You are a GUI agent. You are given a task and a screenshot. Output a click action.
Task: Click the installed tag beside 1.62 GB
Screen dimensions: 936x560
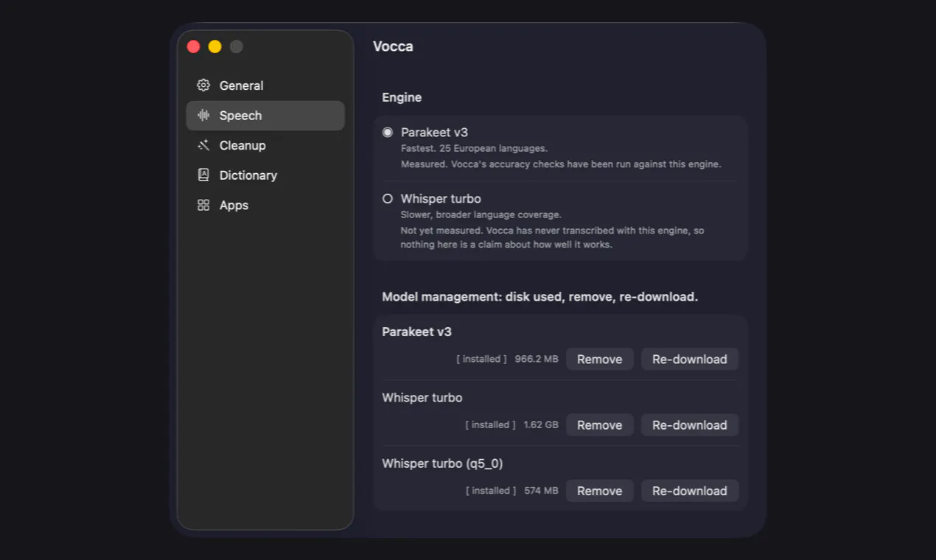point(490,425)
